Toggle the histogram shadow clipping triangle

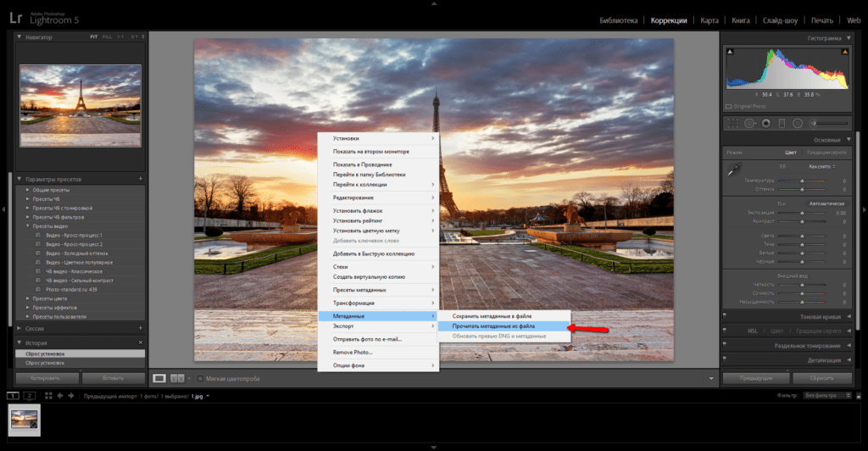[x=730, y=52]
